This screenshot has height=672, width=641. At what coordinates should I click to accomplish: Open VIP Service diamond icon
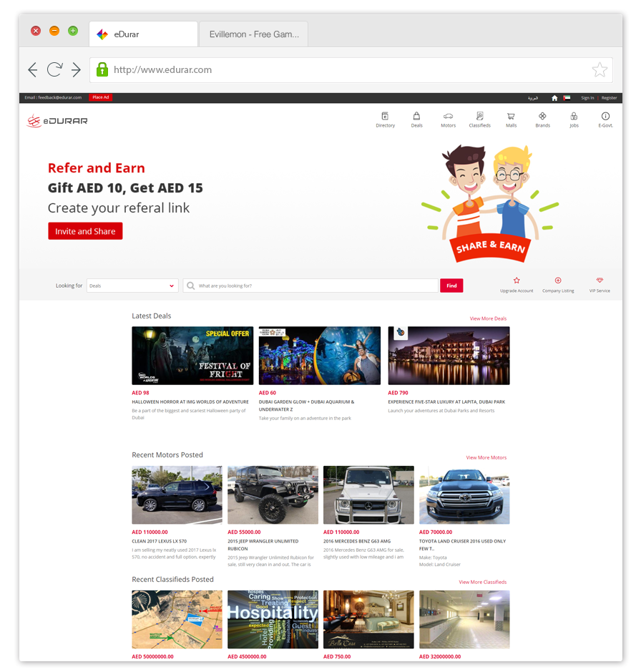(x=600, y=281)
